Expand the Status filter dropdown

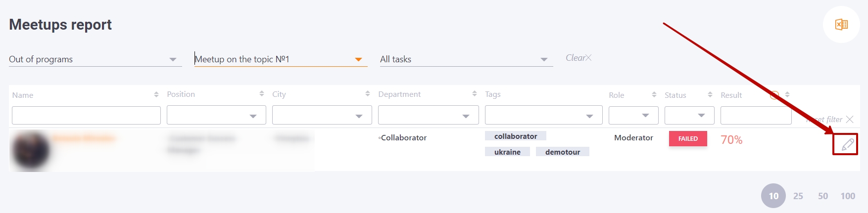click(x=689, y=116)
